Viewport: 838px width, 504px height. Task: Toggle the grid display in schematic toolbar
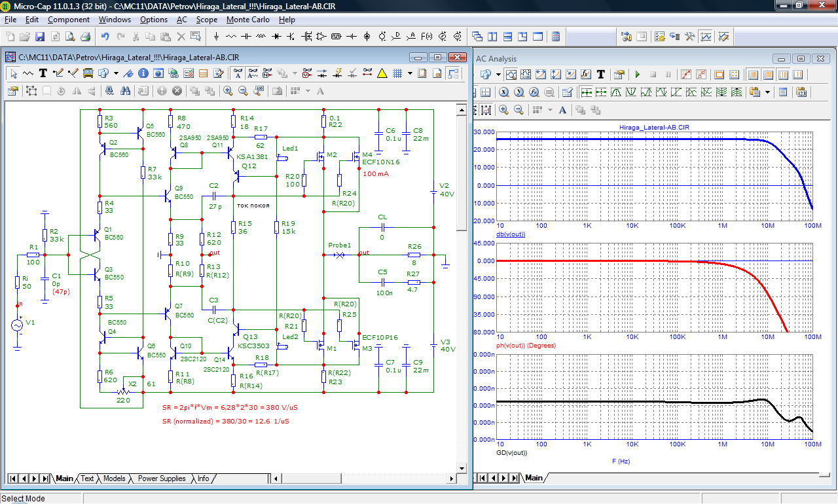tap(397, 73)
